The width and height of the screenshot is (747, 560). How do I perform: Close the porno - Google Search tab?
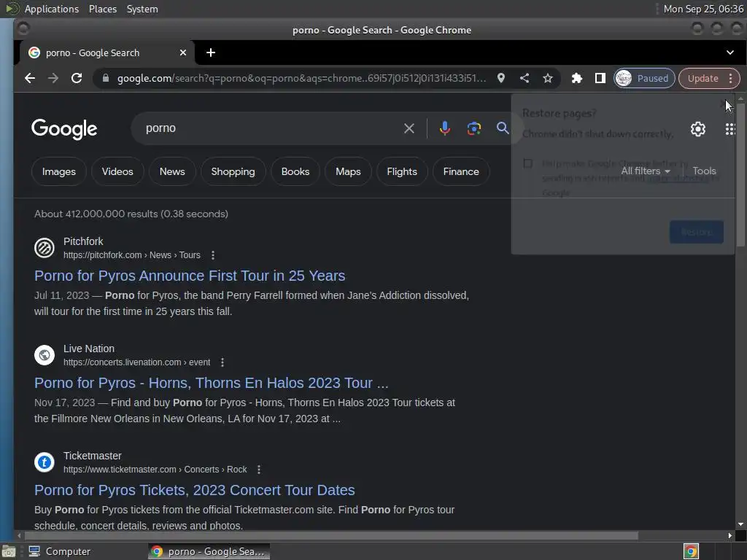point(183,52)
